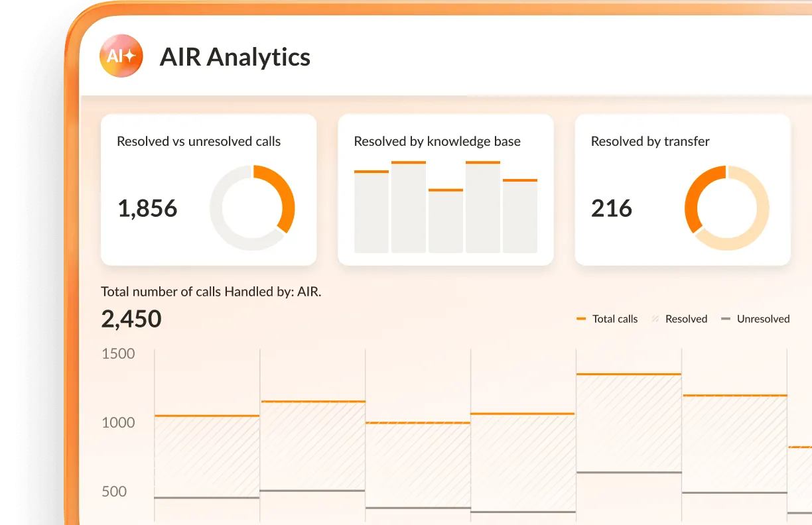Open the Resolved vs unresolved calls card title
The width and height of the screenshot is (812, 525).
(x=198, y=141)
